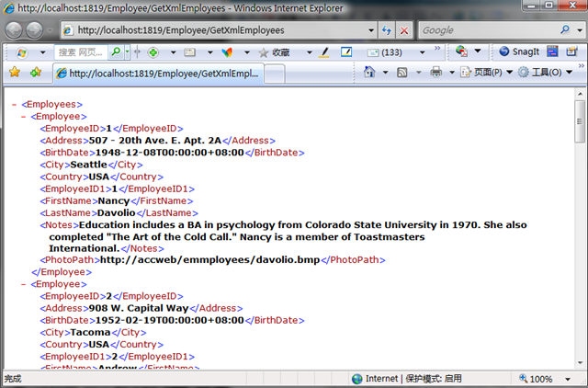
Task: Open the Print dropdown arrow
Action: tap(452, 72)
